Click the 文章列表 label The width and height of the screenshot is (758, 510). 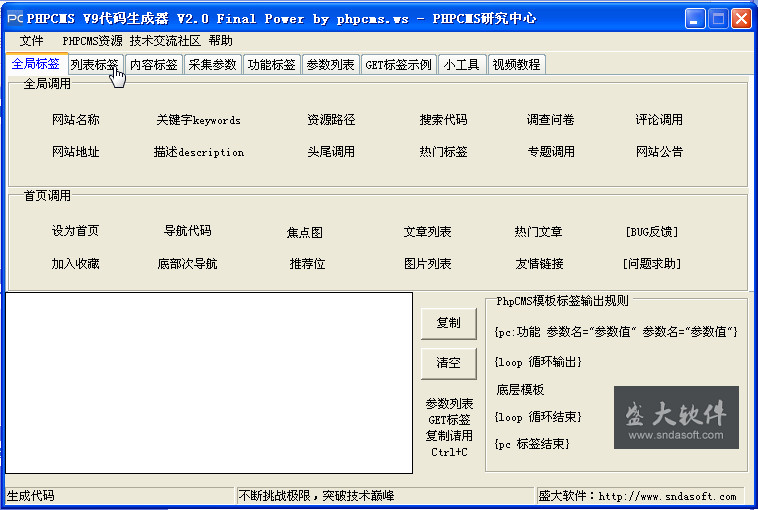pyautogui.click(x=427, y=232)
